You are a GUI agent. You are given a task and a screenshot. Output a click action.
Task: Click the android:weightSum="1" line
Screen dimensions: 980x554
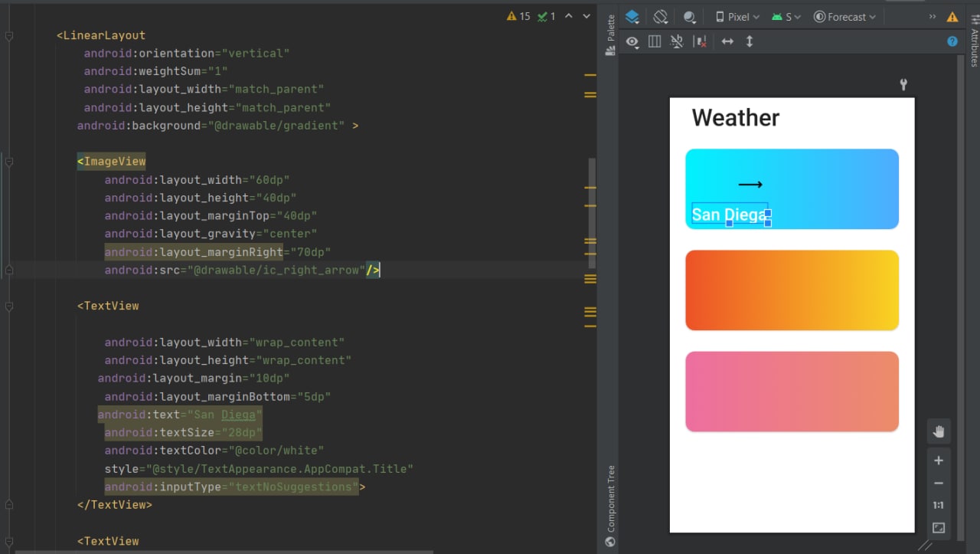[156, 71]
